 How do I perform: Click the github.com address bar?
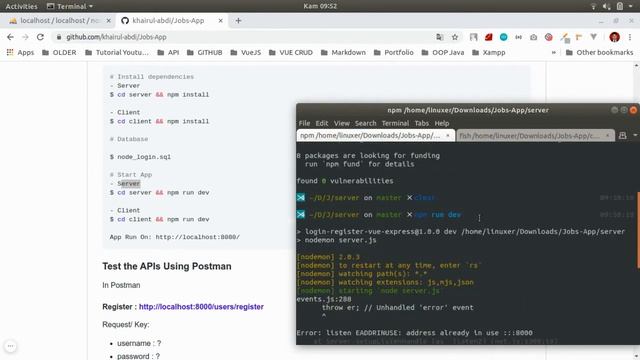tap(245, 37)
